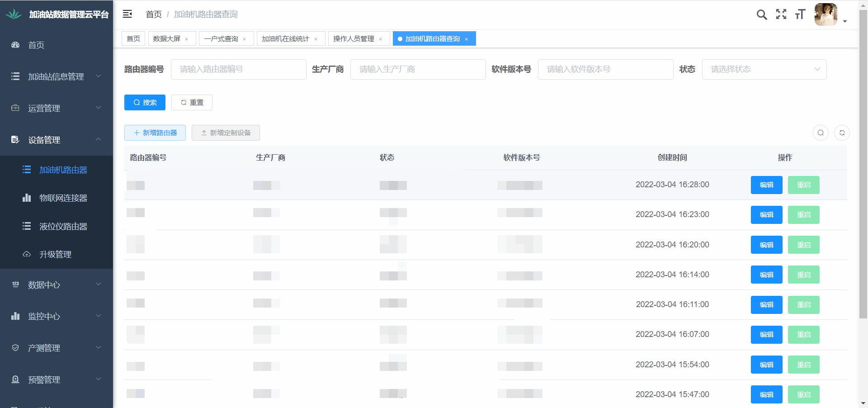
Task: Expand the 加油站信息管理 menu
Action: coord(56,76)
